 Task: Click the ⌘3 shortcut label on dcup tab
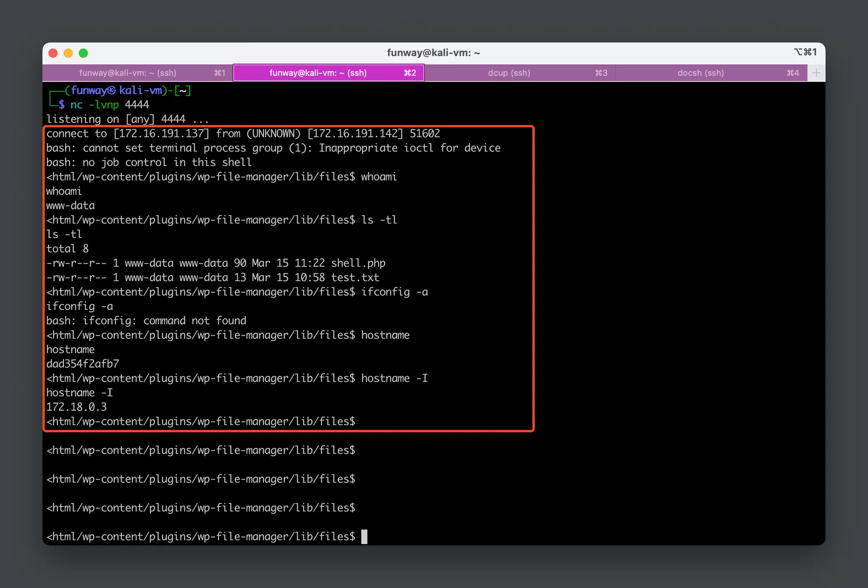(601, 73)
